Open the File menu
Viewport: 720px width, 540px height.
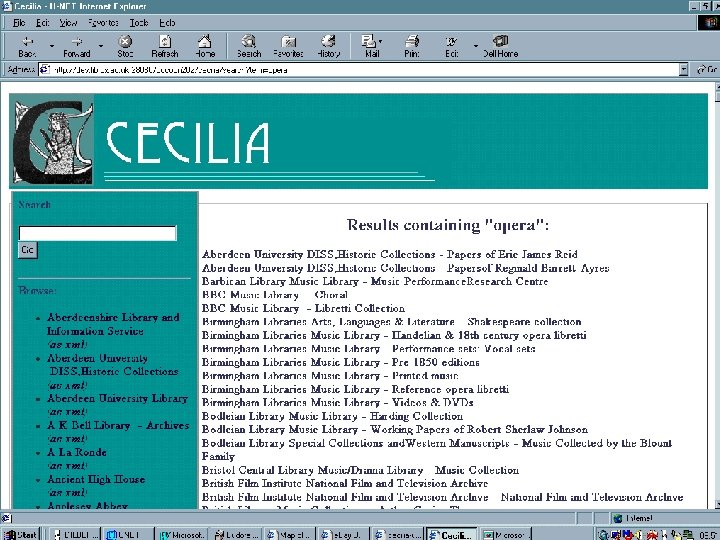click(x=19, y=22)
